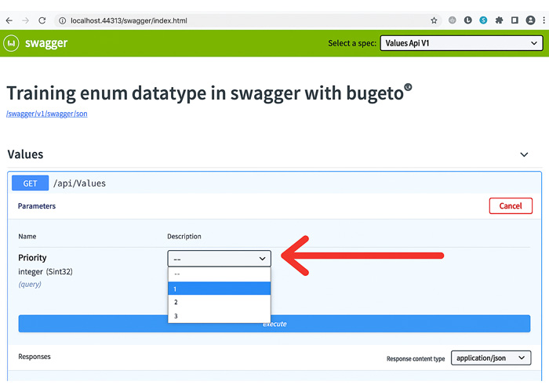Click the browser forward arrow
Screen dimensions: 549x392
pyautogui.click(x=26, y=20)
